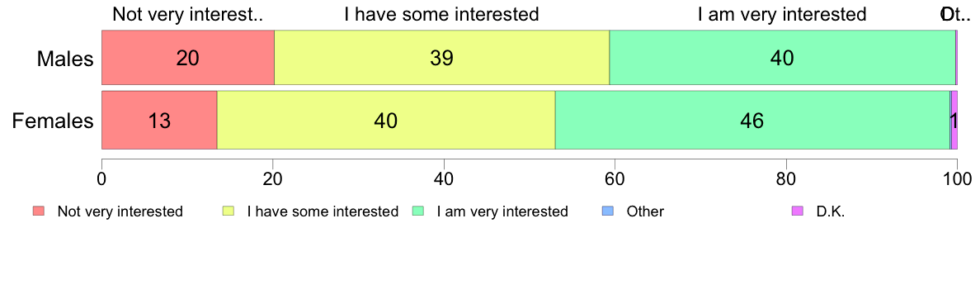Click the yellow 'I have some interested' legend swatch
This screenshot has width=980, height=304.
tap(229, 211)
